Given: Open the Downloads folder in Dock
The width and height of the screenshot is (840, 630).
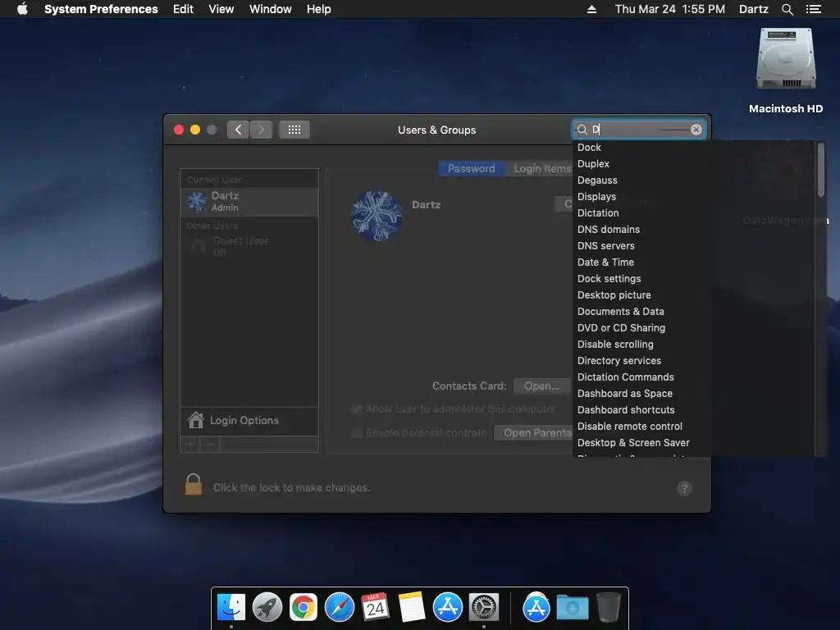Looking at the screenshot, I should [572, 608].
